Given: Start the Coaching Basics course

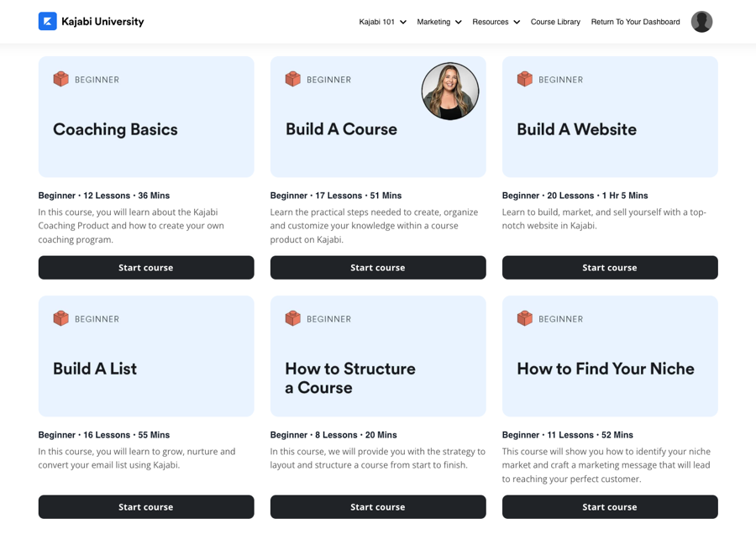Looking at the screenshot, I should (146, 268).
